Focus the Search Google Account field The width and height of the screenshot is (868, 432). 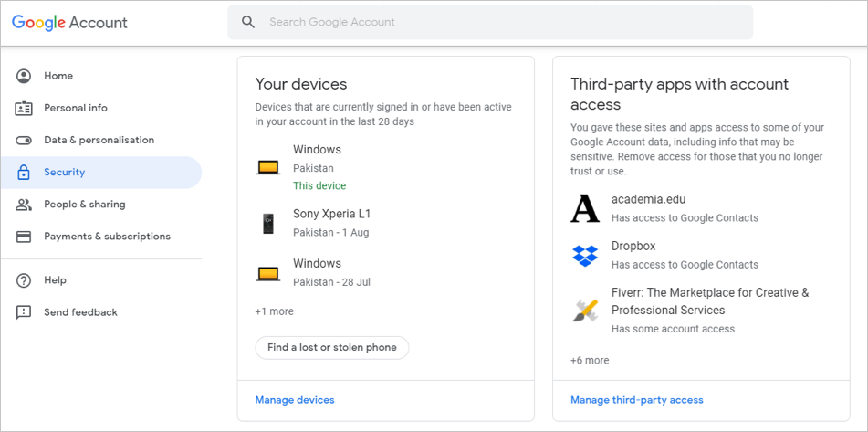502,22
